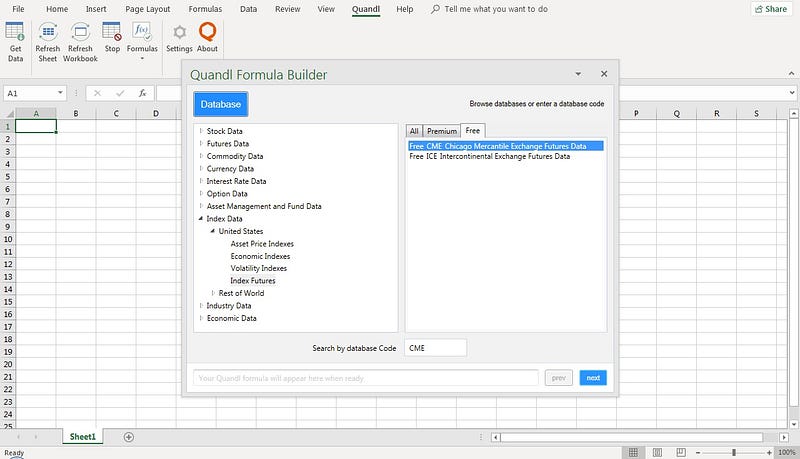Switch to the All databases tab
The image size is (800, 459).
click(x=414, y=131)
